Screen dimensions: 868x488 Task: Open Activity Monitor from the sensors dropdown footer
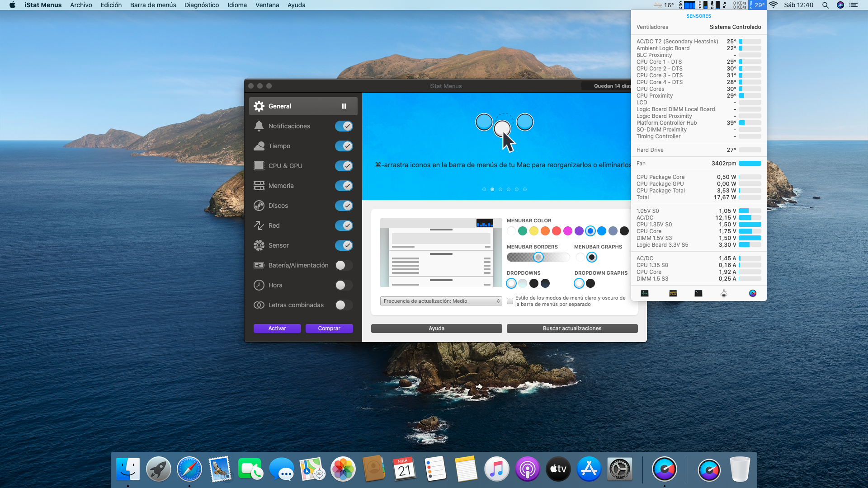coord(645,293)
